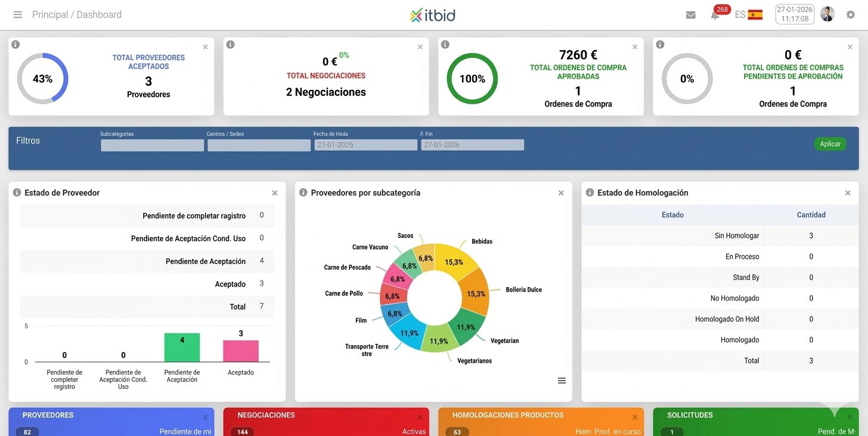This screenshot has height=436, width=868.
Task: Click the F. Fin date field
Action: point(472,145)
